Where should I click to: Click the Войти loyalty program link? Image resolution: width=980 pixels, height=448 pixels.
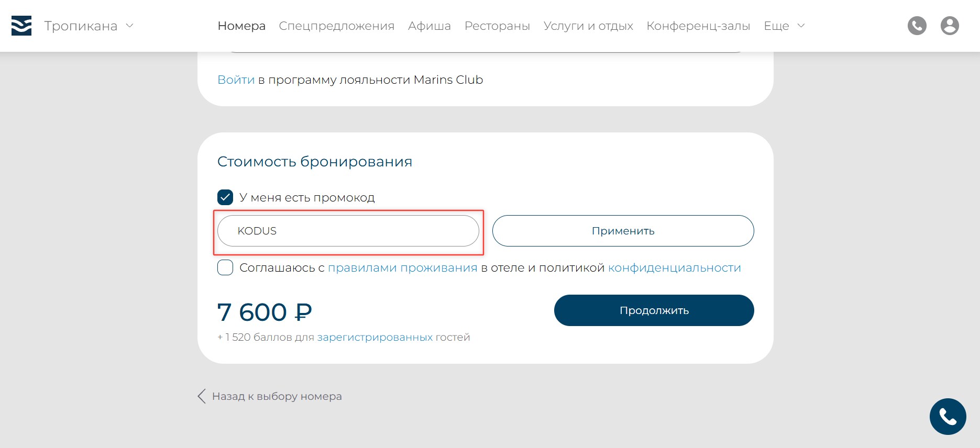point(236,80)
